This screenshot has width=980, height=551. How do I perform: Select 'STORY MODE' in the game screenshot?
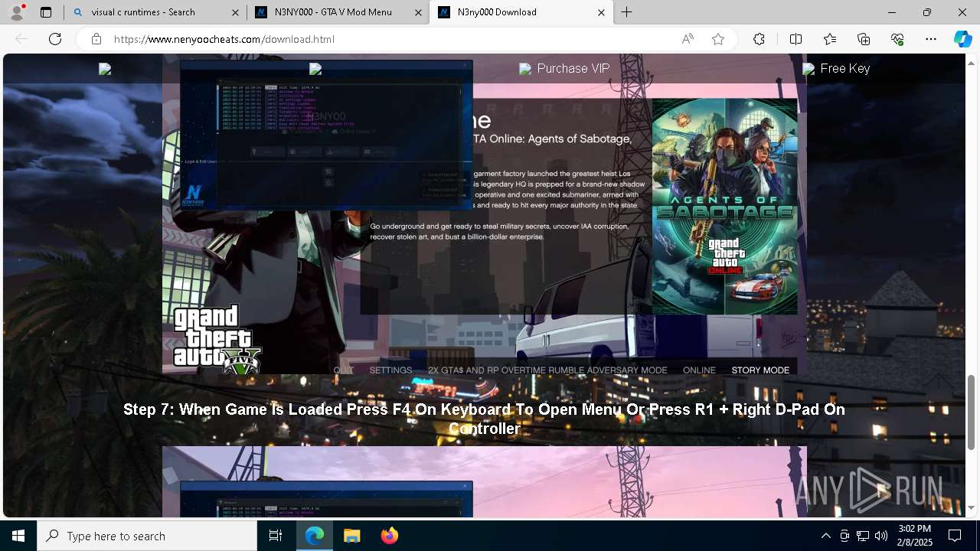coord(760,370)
